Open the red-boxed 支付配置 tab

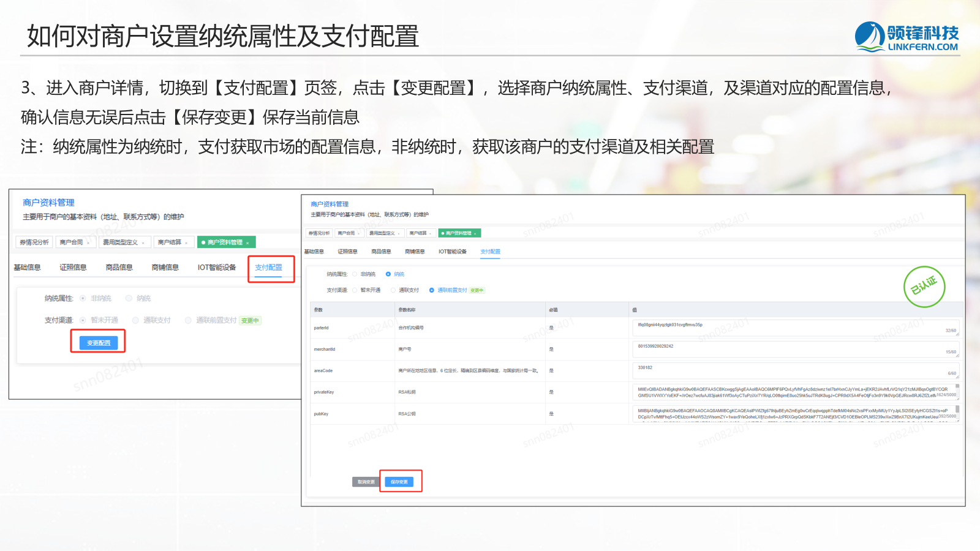point(268,268)
